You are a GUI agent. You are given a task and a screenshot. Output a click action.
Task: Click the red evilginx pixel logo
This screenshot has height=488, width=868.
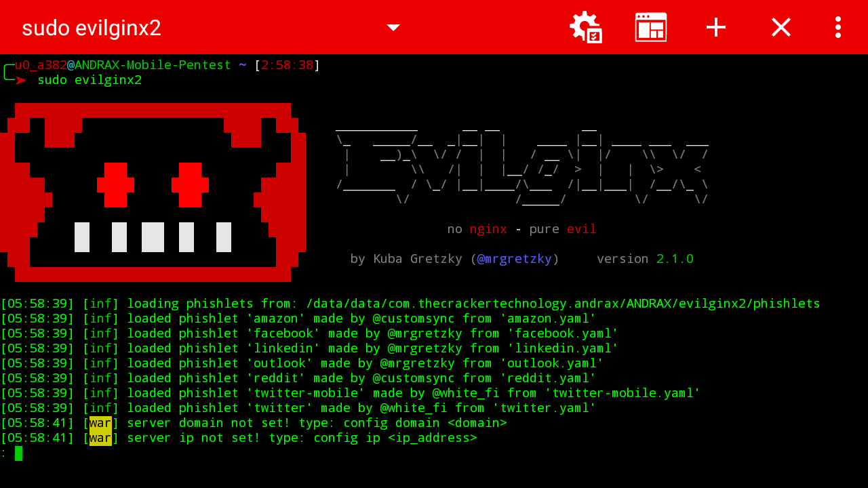[153, 192]
